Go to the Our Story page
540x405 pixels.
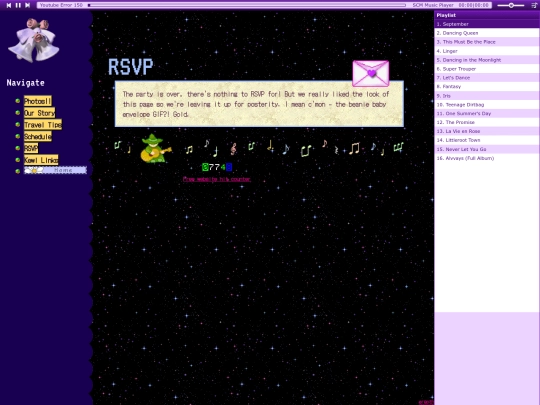[x=39, y=113]
